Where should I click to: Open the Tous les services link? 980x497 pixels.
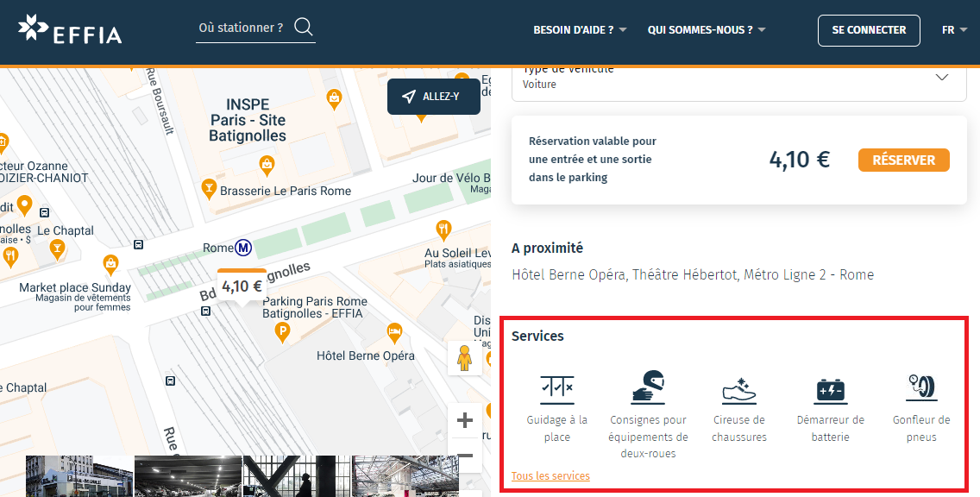(550, 475)
